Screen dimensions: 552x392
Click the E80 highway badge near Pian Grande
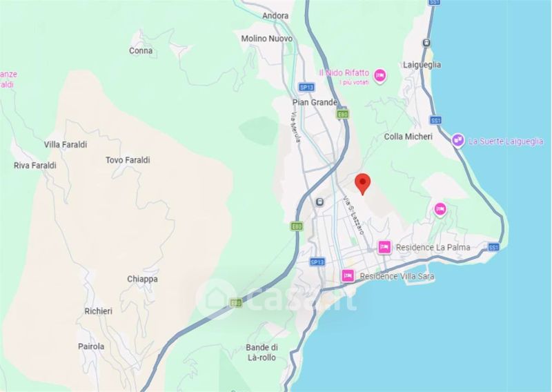(x=342, y=114)
